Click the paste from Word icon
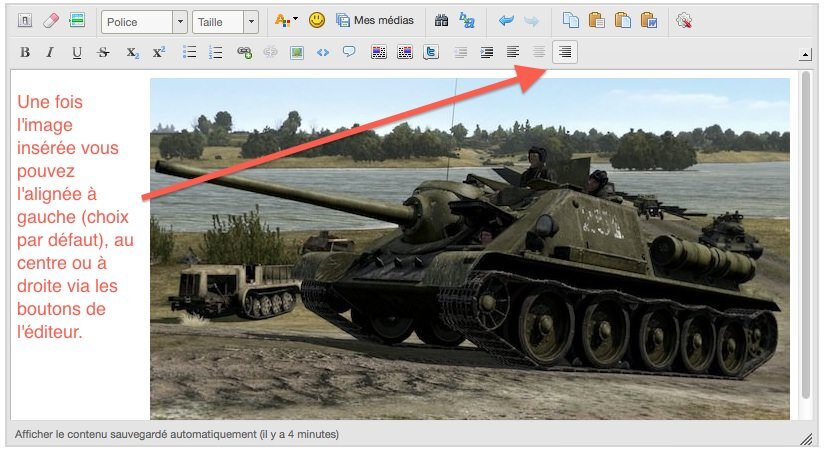The width and height of the screenshot is (826, 453). coord(648,21)
